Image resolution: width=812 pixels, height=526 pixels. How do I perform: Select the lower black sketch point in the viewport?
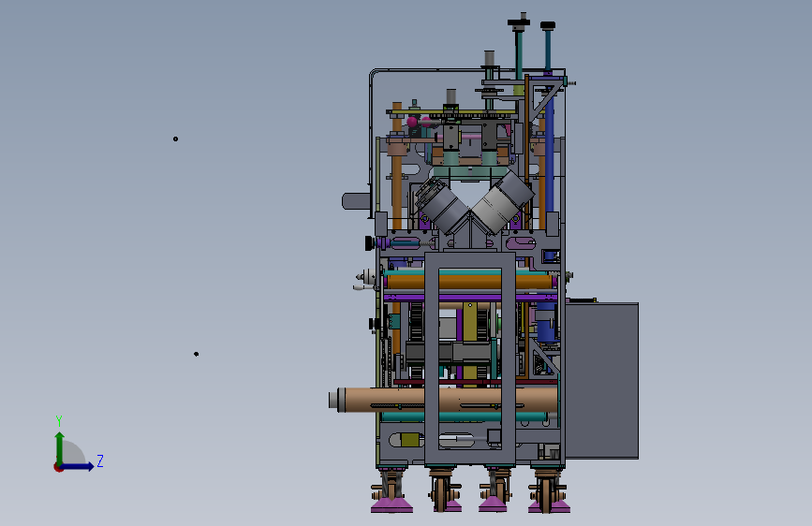(197, 354)
